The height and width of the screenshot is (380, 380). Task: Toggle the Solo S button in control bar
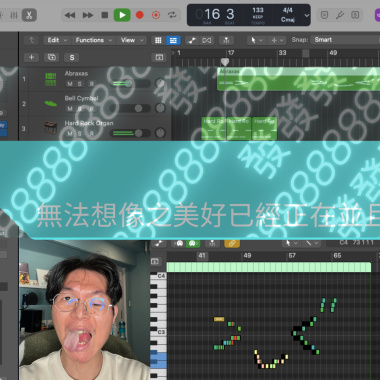point(355,15)
